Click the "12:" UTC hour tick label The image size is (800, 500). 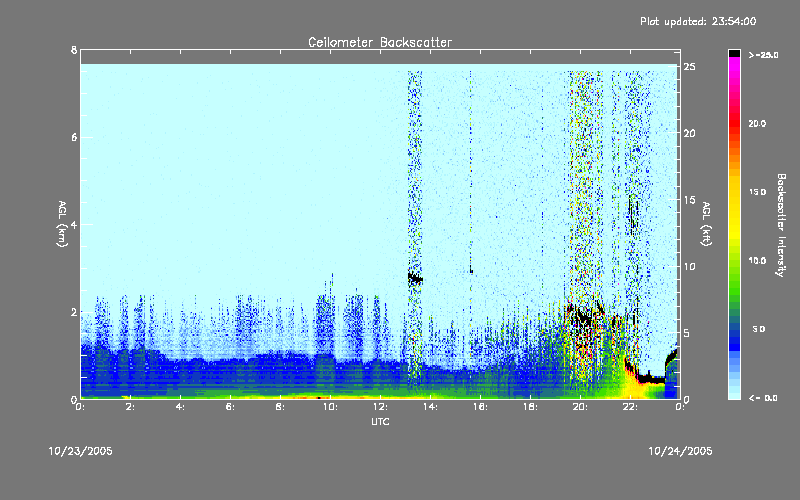click(x=380, y=407)
